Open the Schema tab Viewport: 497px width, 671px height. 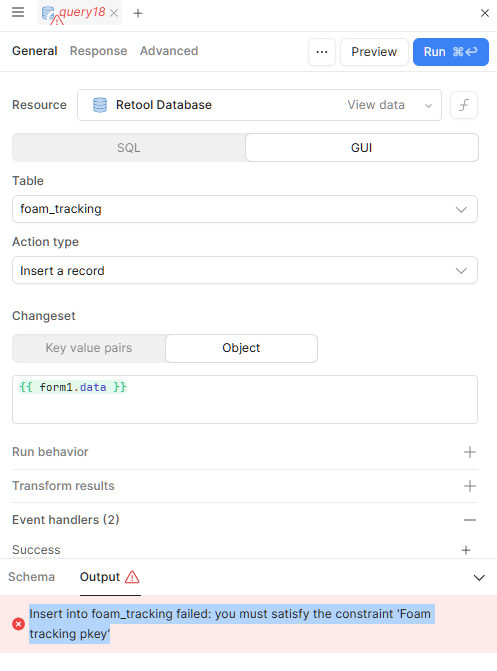click(32, 577)
